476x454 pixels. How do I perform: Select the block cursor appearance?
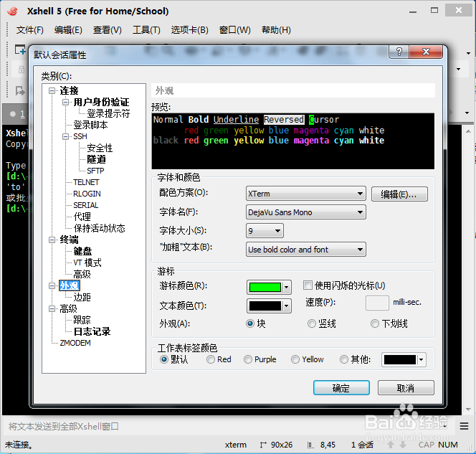point(250,323)
